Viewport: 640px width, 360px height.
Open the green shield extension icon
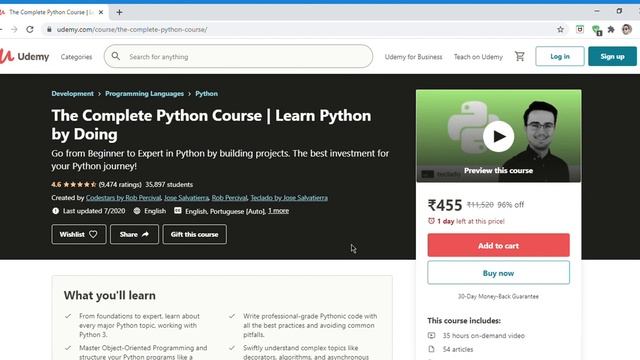(x=596, y=30)
